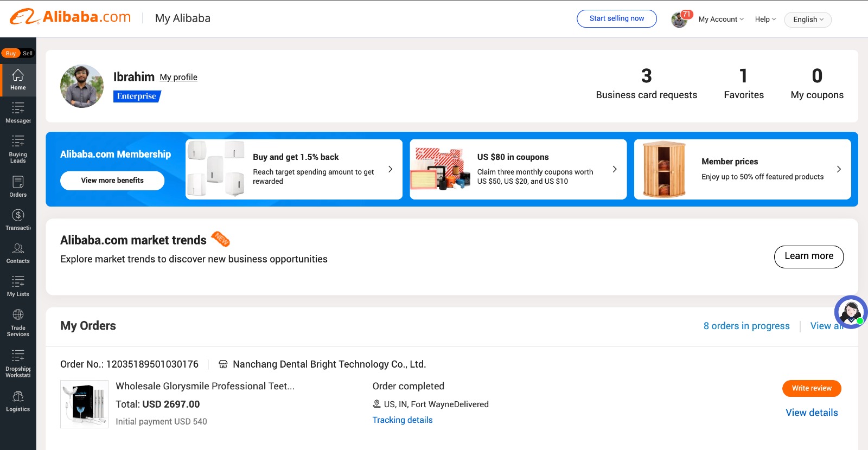Open the US $80 in coupons card arrow
This screenshot has width=868, height=450.
click(615, 169)
